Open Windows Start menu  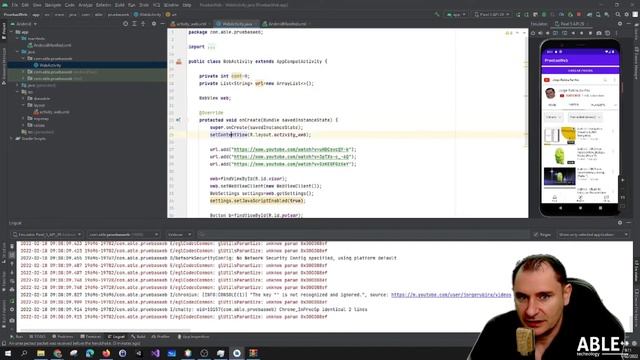pyautogui.click(x=8, y=353)
